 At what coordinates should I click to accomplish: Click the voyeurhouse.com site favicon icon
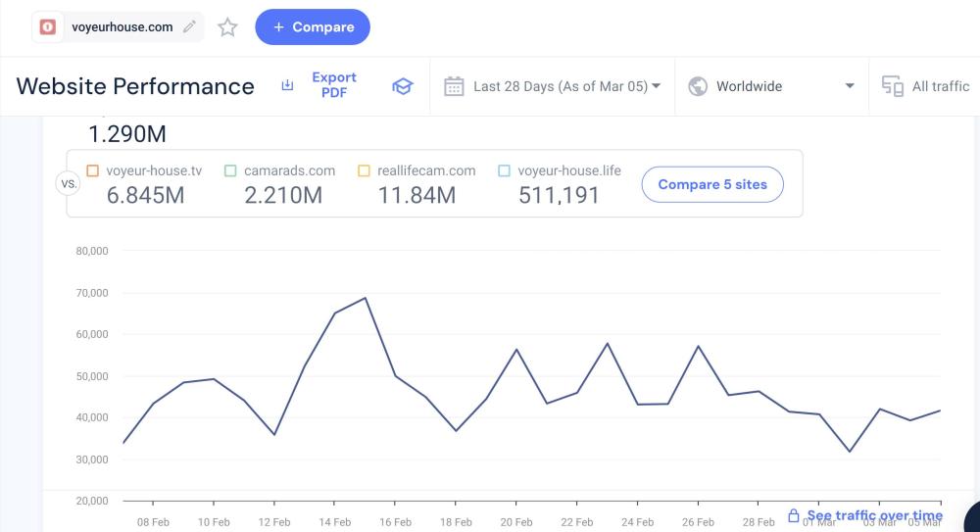[x=48, y=27]
